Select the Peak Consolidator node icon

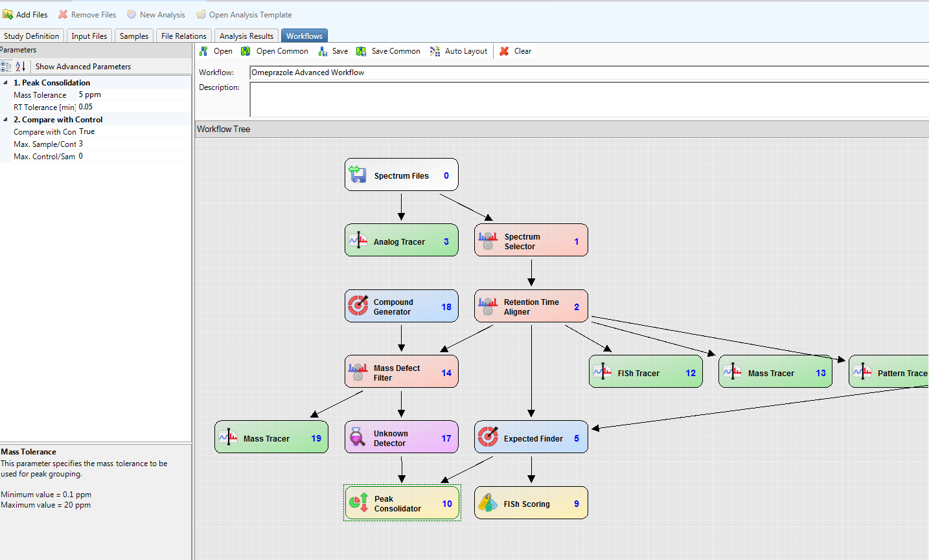(358, 502)
